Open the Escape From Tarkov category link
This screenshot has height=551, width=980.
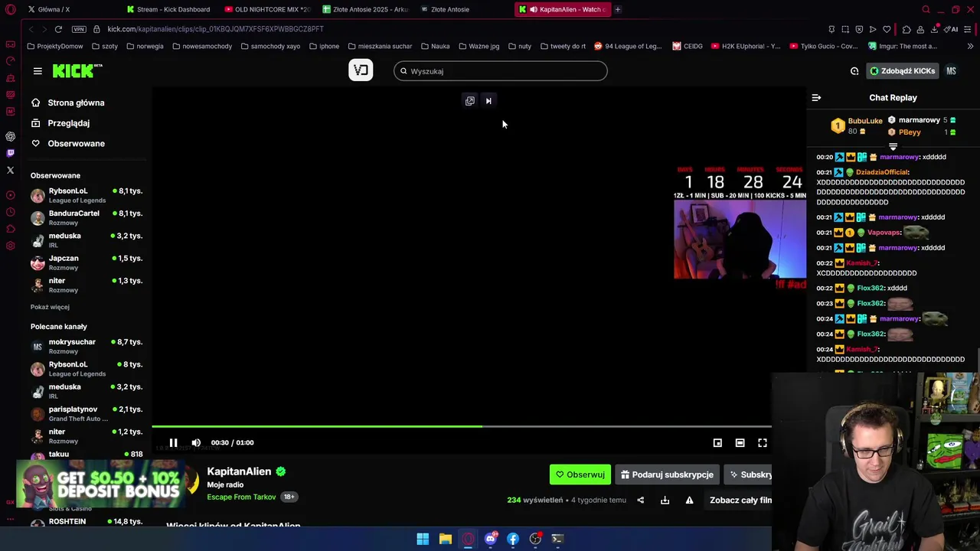(241, 497)
